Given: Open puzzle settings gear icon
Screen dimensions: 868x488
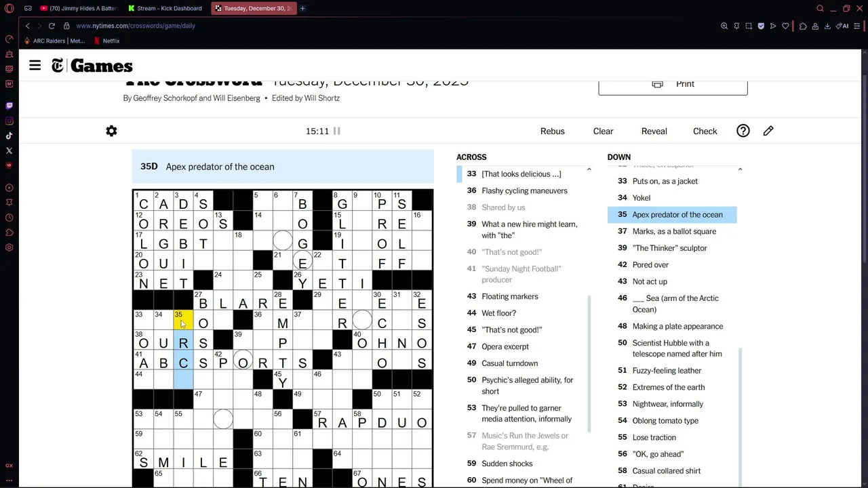Looking at the screenshot, I should click(x=111, y=131).
